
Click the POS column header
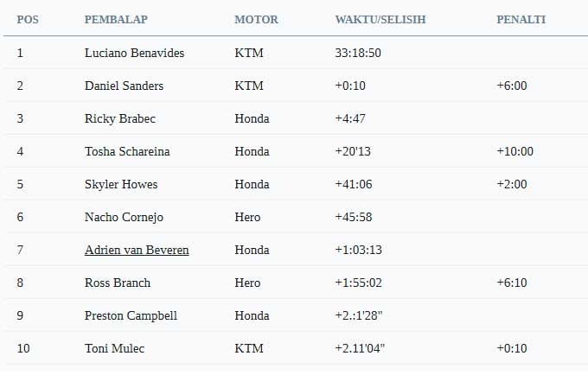tap(28, 20)
